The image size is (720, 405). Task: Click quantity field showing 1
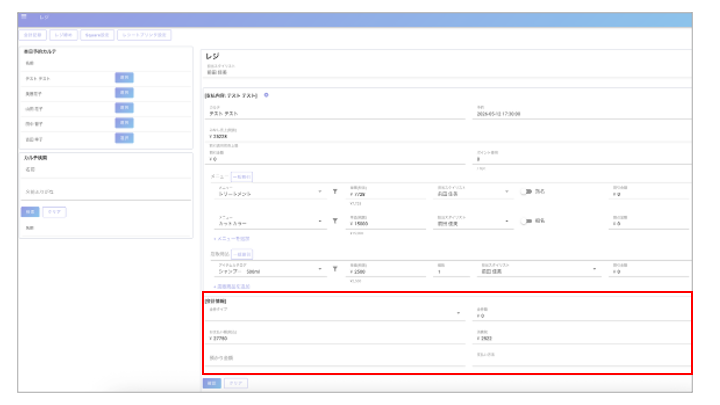[x=452, y=269]
